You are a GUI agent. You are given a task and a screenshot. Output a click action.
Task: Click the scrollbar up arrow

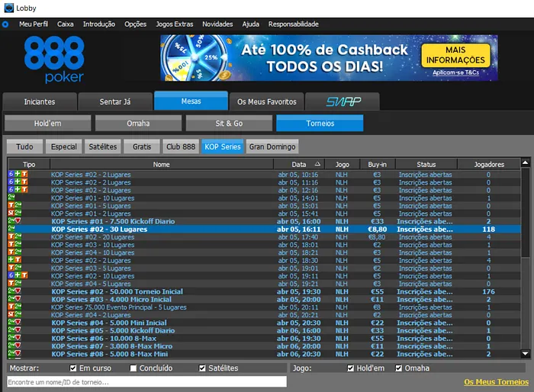(525, 162)
